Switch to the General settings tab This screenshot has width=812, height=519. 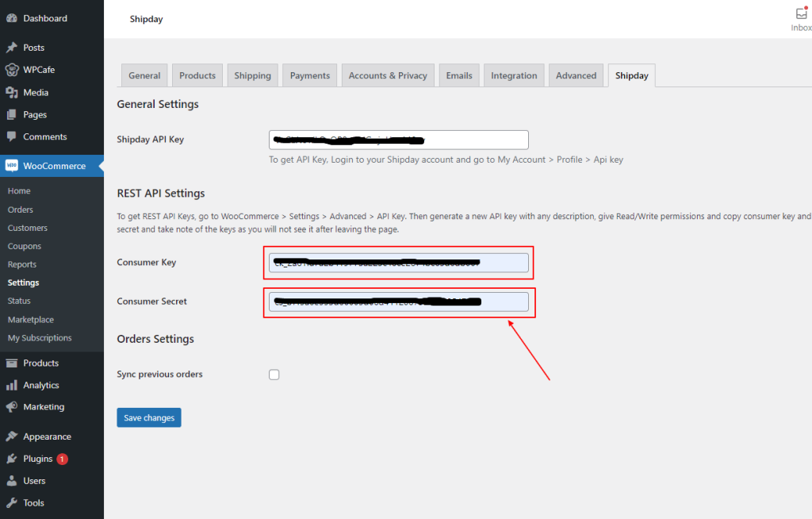(x=144, y=75)
